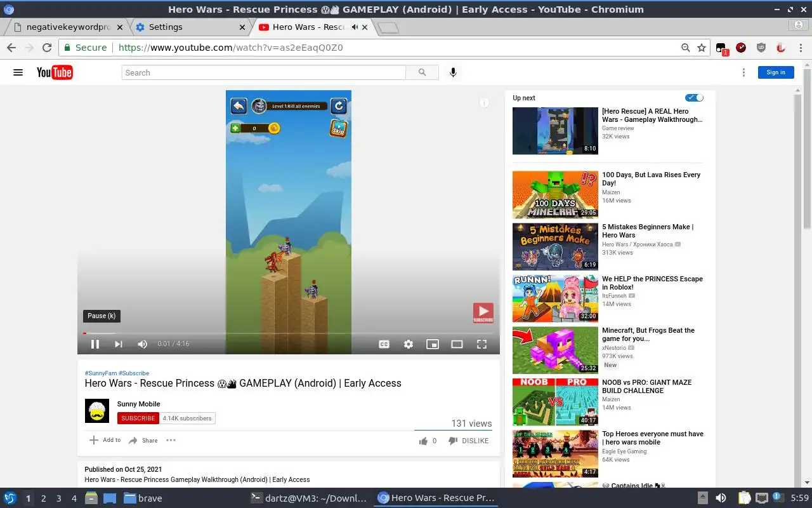Open a new browser tab
The image size is (812, 508).
tap(388, 27)
